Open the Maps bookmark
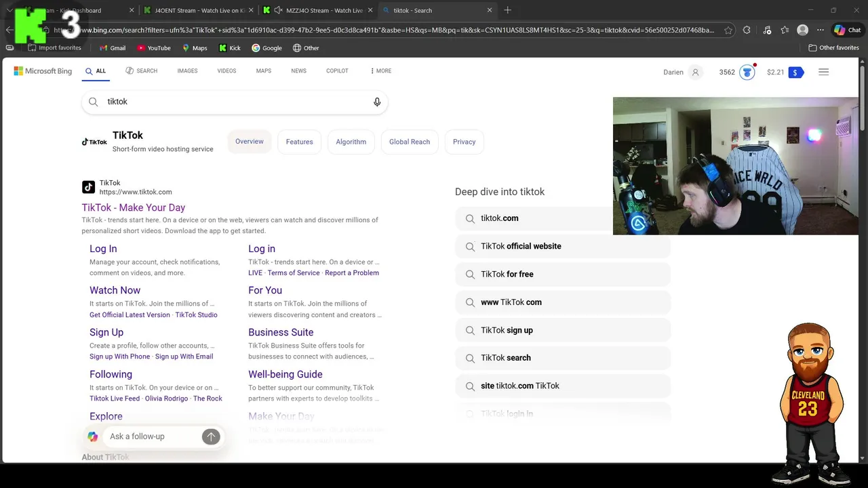Image resolution: width=868 pixels, height=488 pixels. click(x=195, y=48)
